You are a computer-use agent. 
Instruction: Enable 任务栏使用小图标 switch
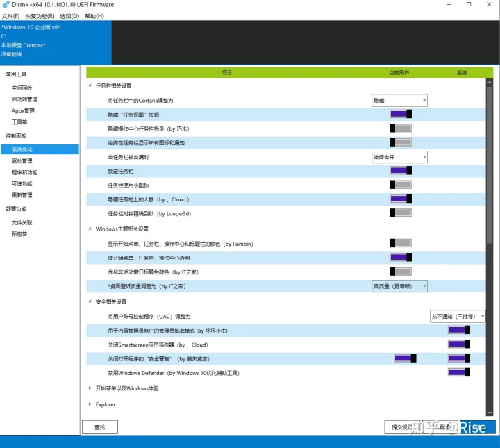pyautogui.click(x=401, y=185)
